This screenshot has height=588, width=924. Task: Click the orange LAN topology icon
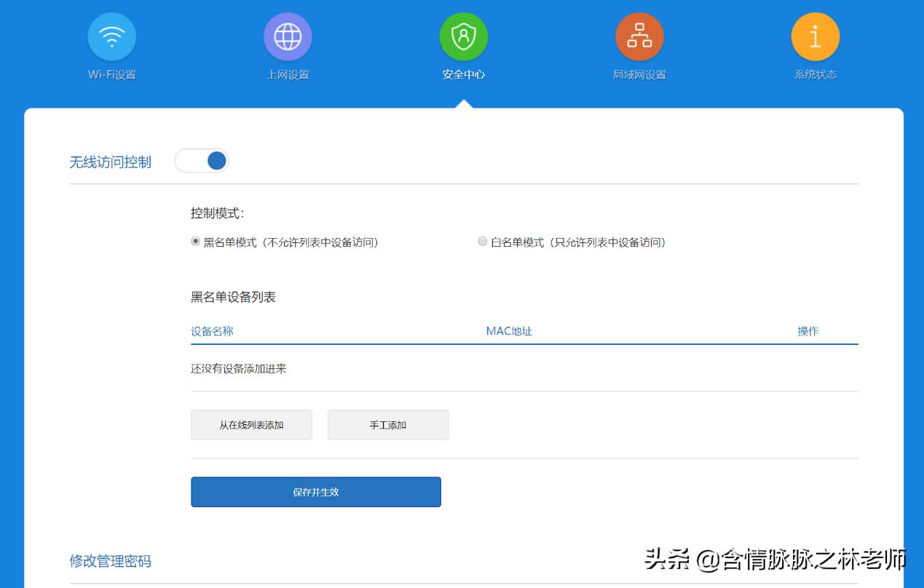pos(639,35)
